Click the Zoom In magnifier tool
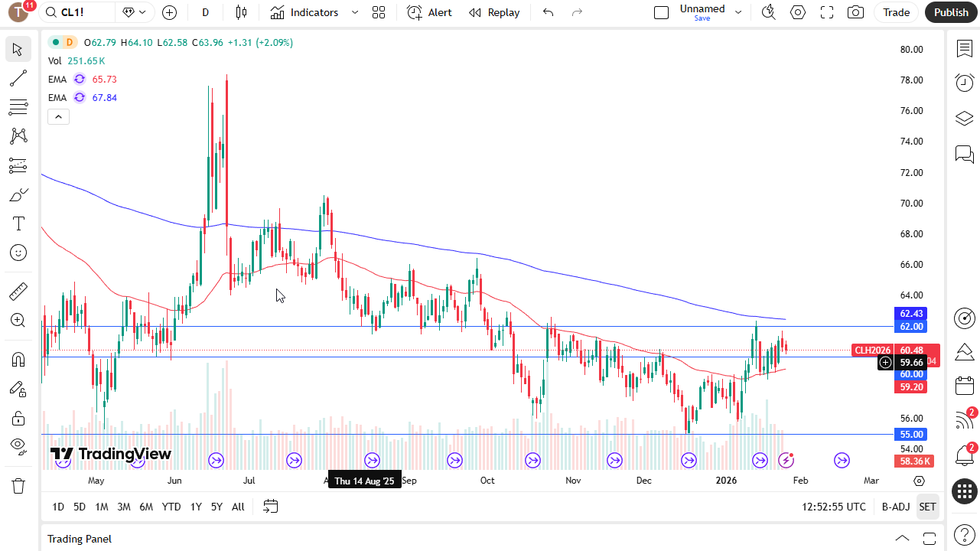This screenshot has height=551, width=980. (x=18, y=321)
